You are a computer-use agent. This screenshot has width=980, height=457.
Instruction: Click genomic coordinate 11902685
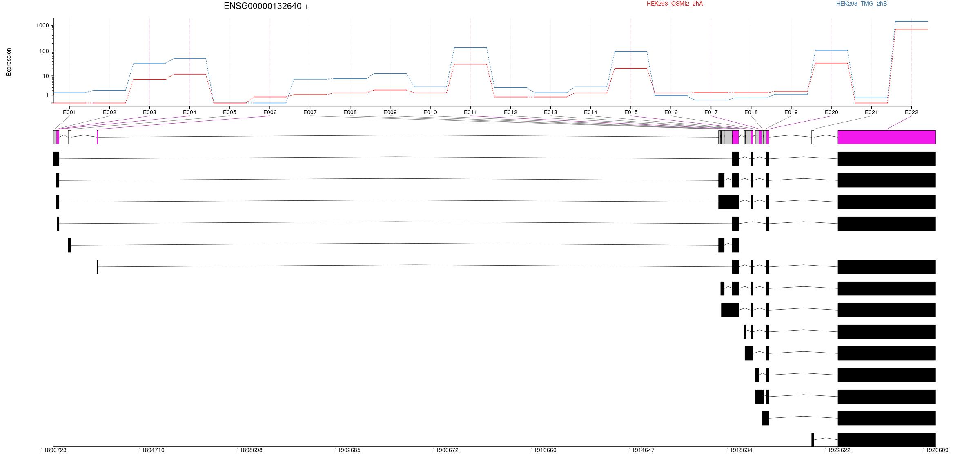click(347, 450)
